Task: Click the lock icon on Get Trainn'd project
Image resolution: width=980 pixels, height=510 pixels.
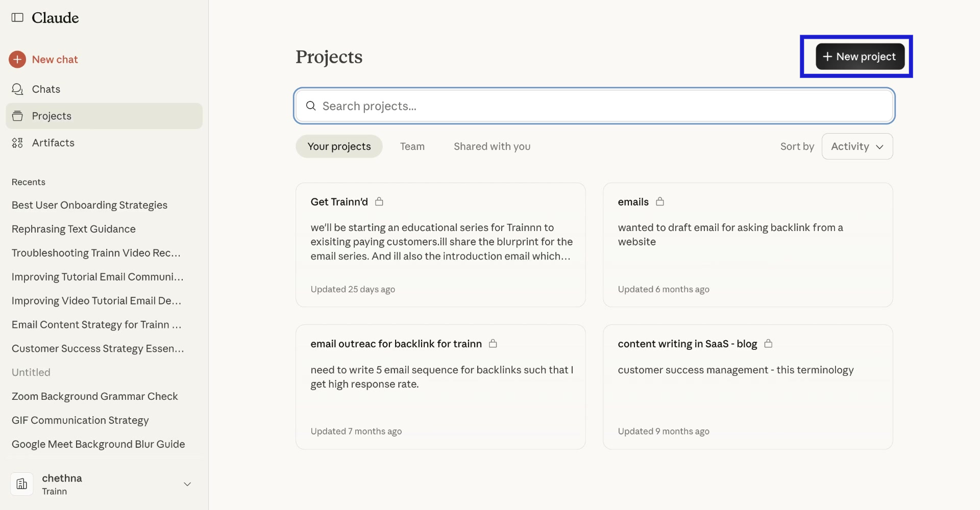Action: coord(379,201)
